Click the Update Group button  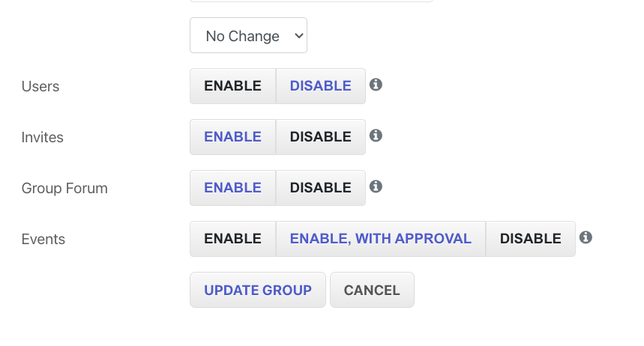coord(258,290)
